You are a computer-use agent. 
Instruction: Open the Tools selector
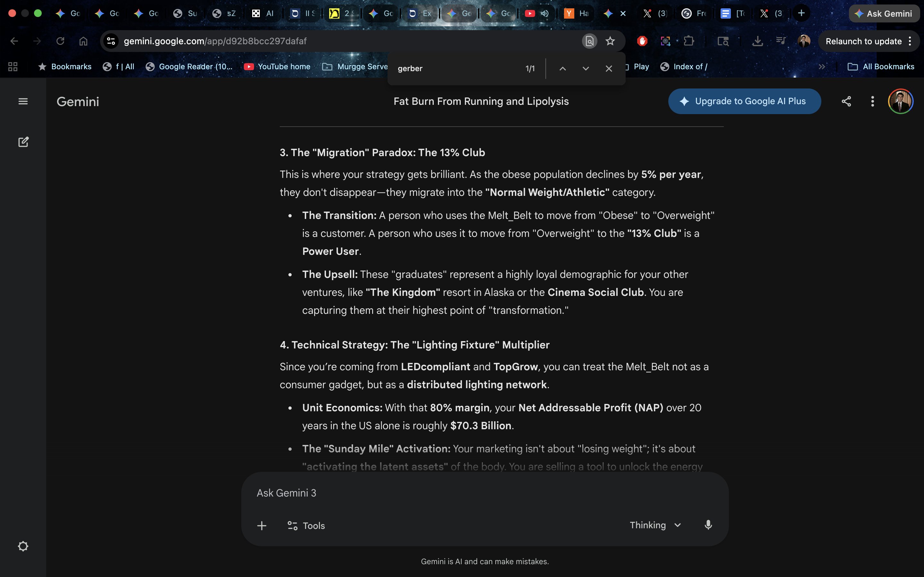(x=306, y=525)
